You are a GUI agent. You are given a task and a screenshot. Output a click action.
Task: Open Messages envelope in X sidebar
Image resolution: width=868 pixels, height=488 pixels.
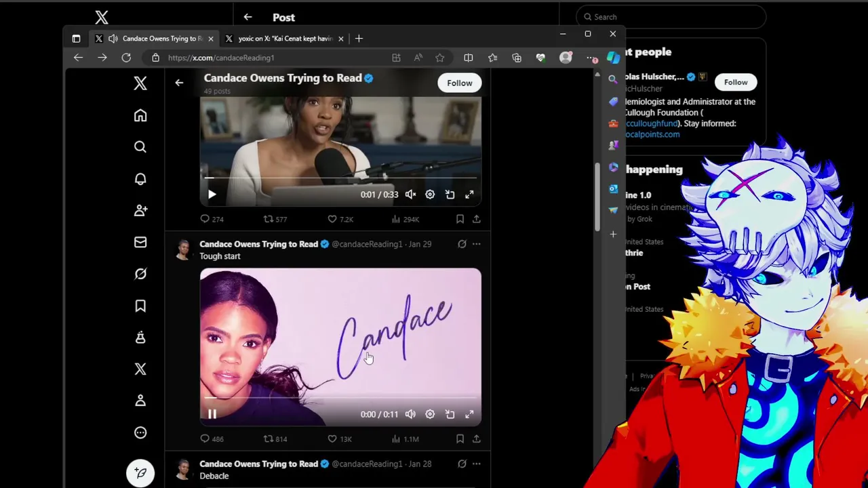140,242
